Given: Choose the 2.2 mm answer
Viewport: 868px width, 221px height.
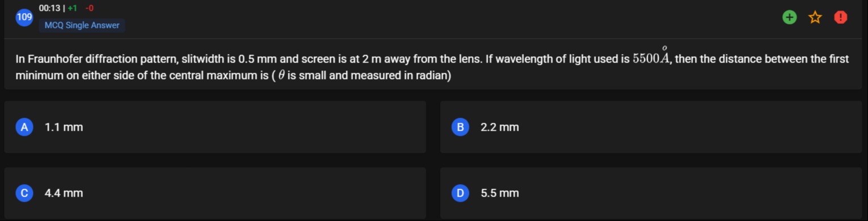Looking at the screenshot, I should [x=651, y=127].
